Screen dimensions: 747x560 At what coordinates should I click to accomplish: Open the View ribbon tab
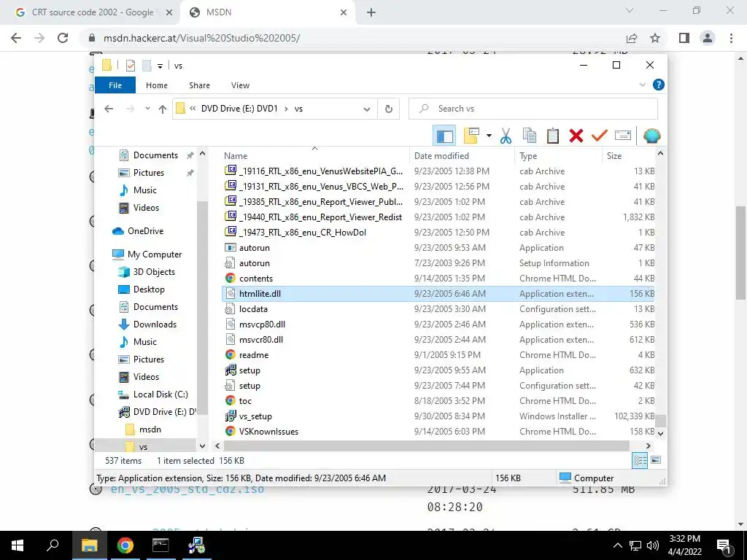pyautogui.click(x=240, y=85)
